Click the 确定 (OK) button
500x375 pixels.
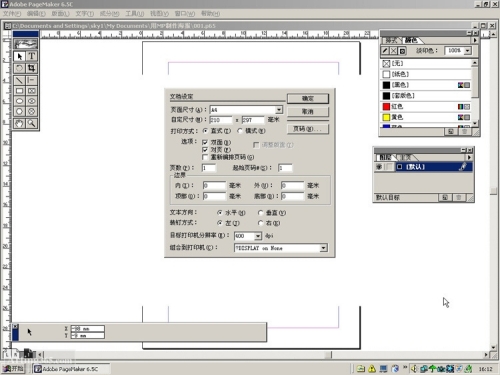pos(308,98)
